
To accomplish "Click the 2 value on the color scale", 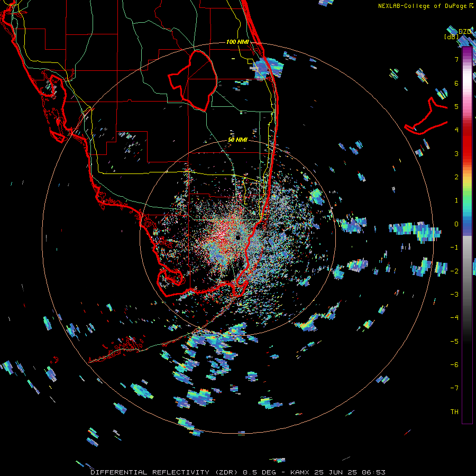I will coord(456,177).
